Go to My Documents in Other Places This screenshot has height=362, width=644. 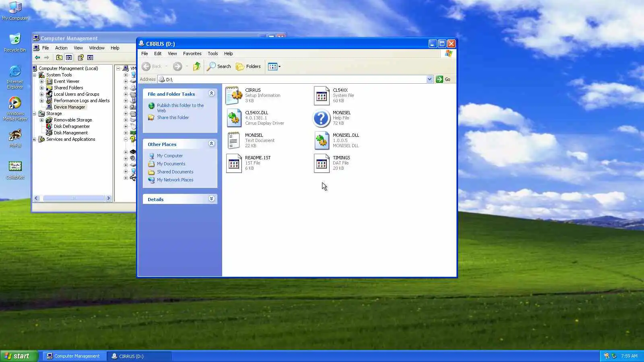click(171, 164)
